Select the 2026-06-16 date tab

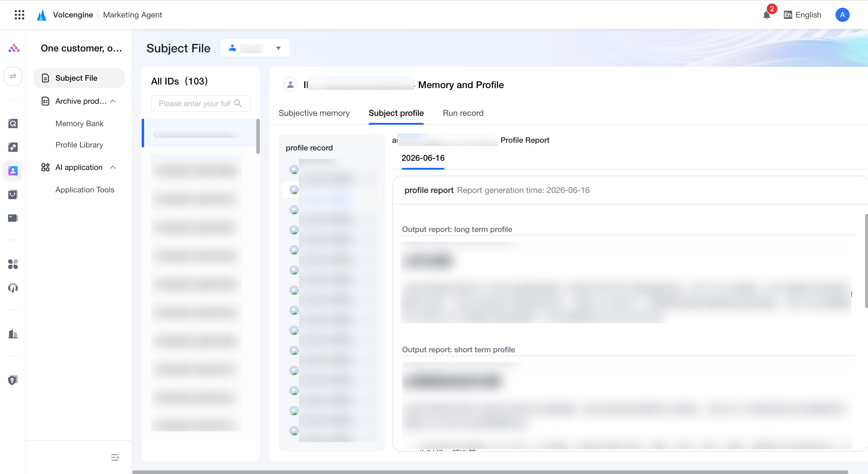[x=423, y=158]
